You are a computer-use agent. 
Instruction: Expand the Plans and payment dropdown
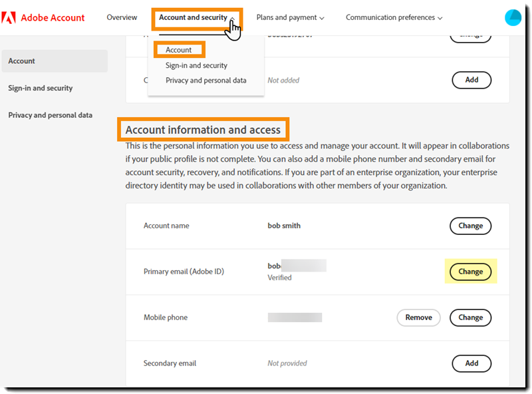tap(290, 17)
